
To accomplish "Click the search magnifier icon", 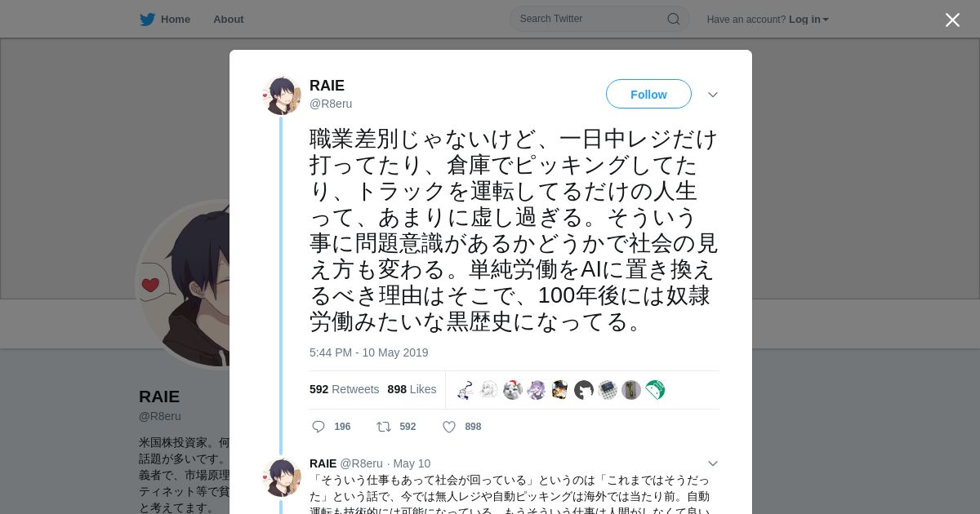I will [x=674, y=19].
